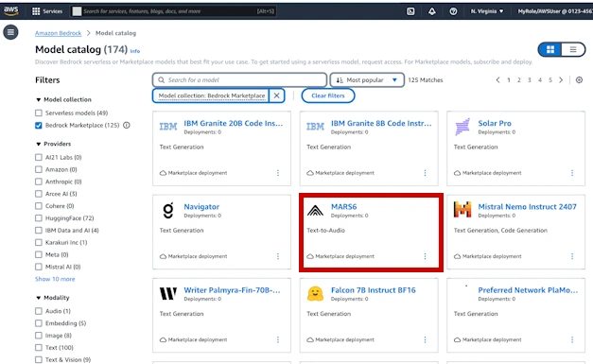Open actions menu for IBM Granite 8B card
593x364 pixels.
click(x=425, y=173)
